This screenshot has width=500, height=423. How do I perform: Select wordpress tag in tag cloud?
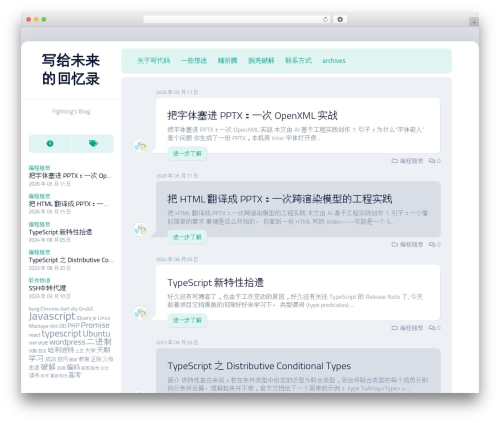pos(67,342)
